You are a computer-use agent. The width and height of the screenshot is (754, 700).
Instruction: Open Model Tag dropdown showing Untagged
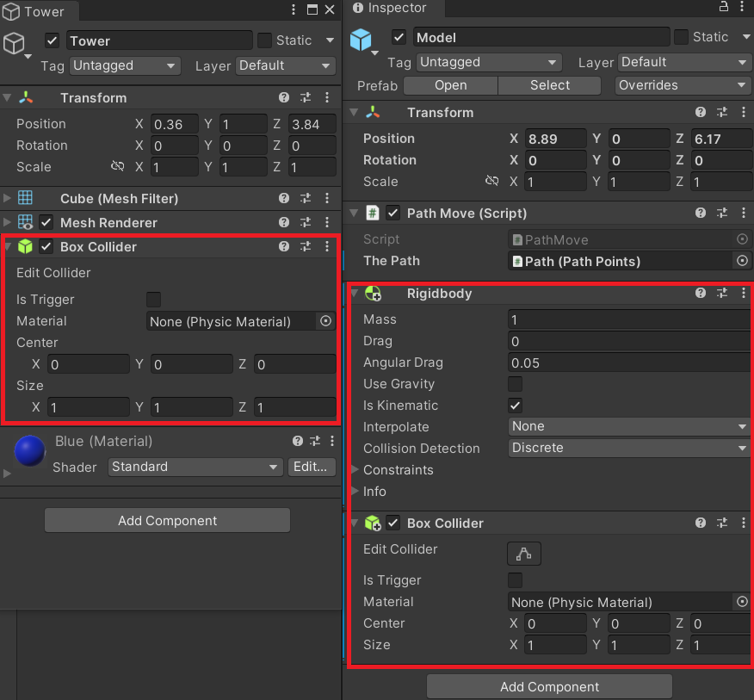(x=489, y=62)
